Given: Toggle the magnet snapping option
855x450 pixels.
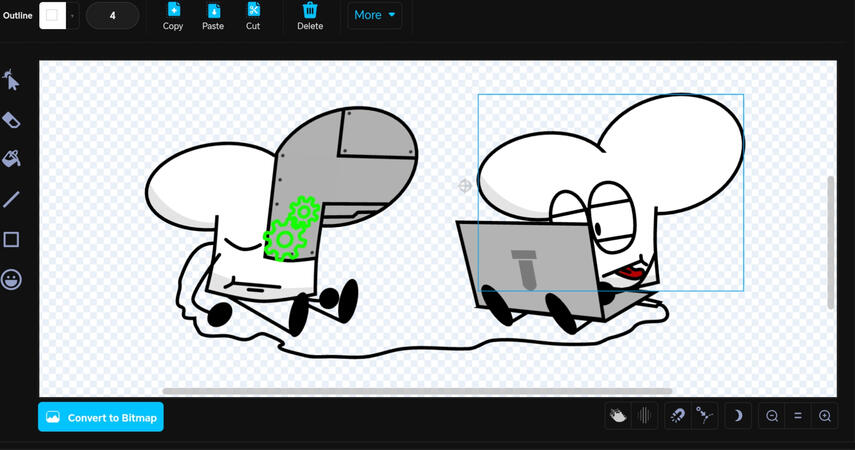Looking at the screenshot, I should [x=678, y=416].
